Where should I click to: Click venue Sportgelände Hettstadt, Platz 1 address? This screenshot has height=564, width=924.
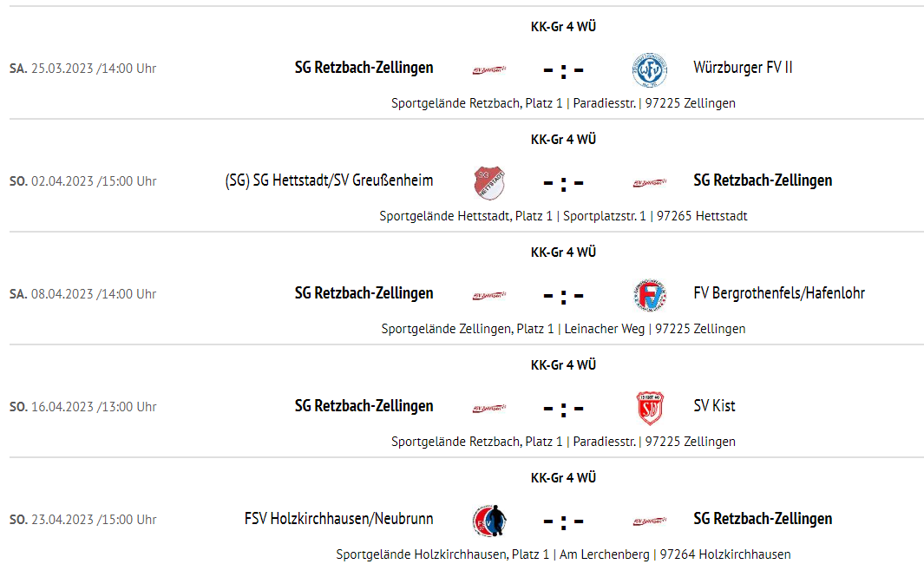(563, 216)
